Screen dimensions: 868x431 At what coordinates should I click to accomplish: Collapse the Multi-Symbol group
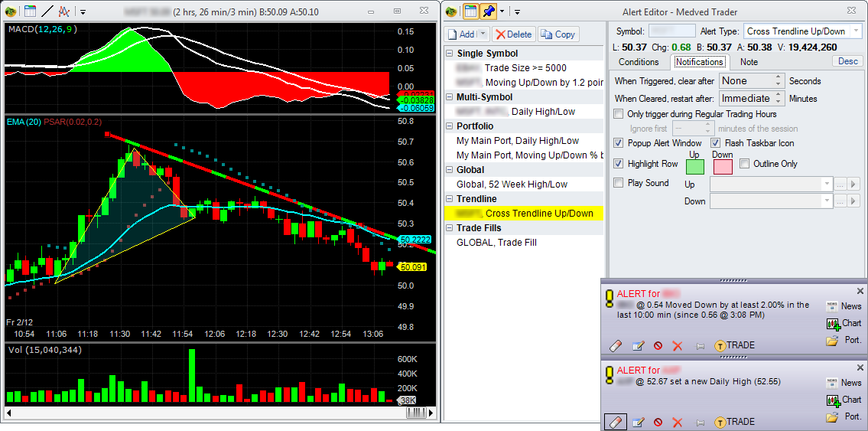click(448, 97)
